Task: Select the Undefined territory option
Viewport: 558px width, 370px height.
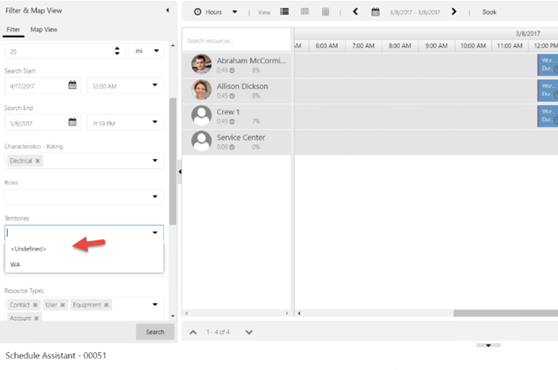Action: tap(28, 249)
